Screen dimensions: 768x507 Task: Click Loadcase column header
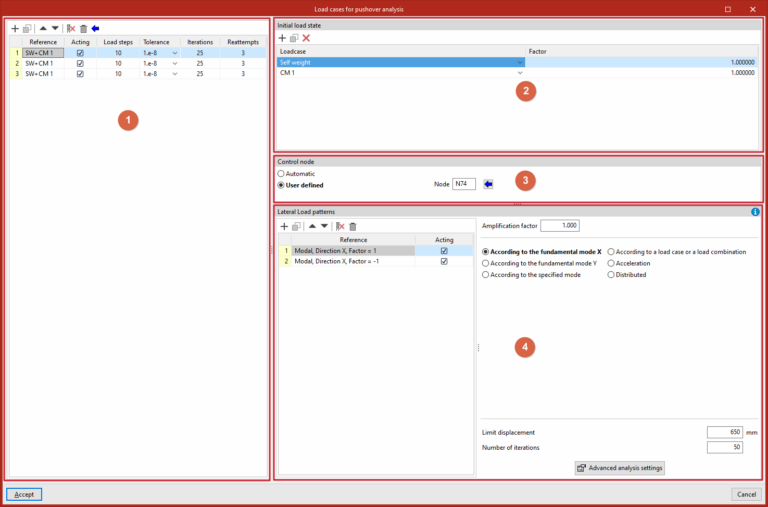pos(401,51)
